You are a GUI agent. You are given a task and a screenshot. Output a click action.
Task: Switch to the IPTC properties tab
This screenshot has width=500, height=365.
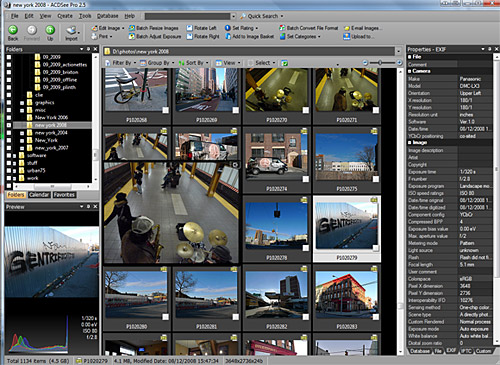pos(466,351)
